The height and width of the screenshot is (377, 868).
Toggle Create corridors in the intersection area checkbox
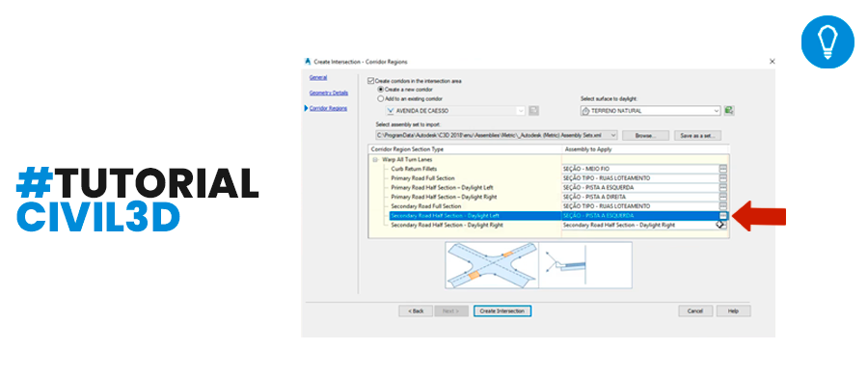click(x=371, y=81)
